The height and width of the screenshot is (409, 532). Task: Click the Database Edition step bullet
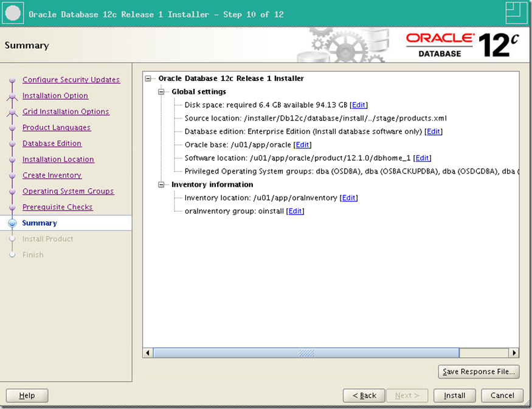12,144
